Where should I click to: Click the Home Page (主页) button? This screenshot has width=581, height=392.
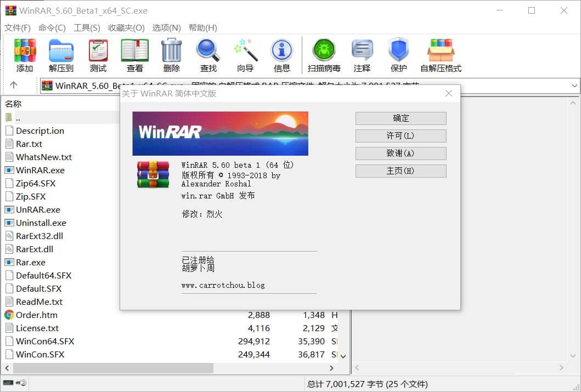click(x=401, y=171)
